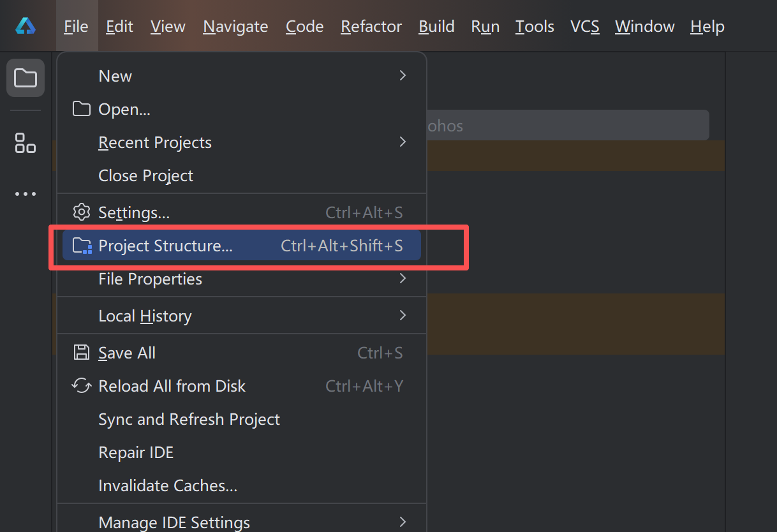Viewport: 777px width, 532px height.
Task: Click the Project Structure folder icon
Action: point(82,246)
